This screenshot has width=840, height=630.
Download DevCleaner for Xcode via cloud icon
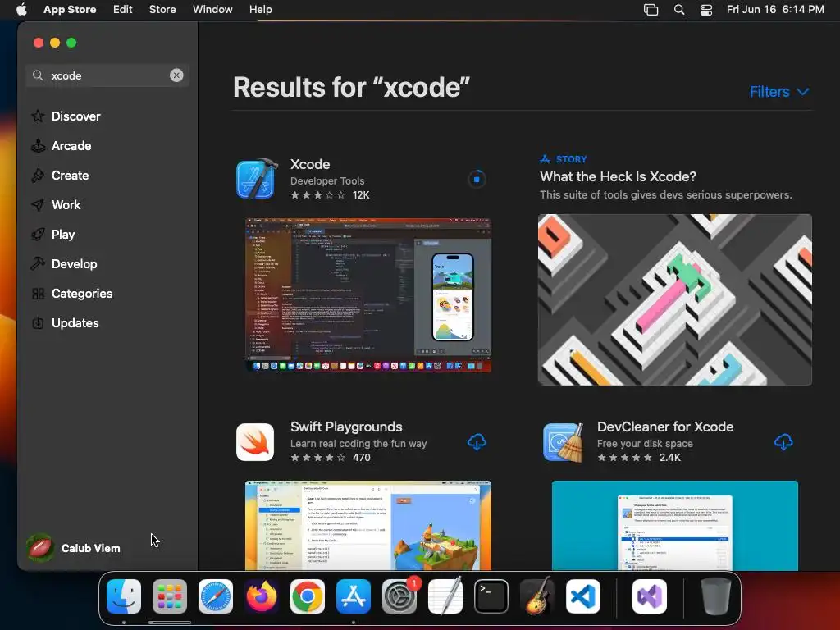783,442
